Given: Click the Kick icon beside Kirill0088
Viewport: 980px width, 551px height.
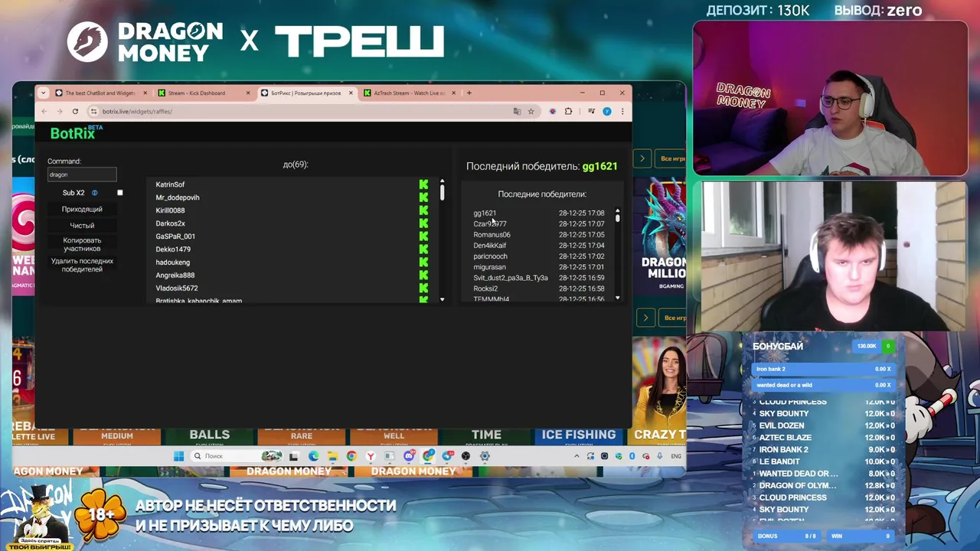Looking at the screenshot, I should click(423, 210).
